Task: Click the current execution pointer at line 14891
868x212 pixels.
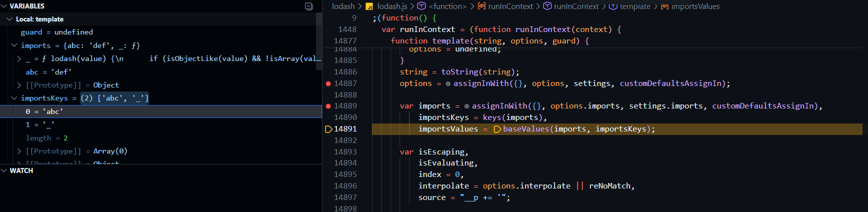Action: (x=328, y=129)
